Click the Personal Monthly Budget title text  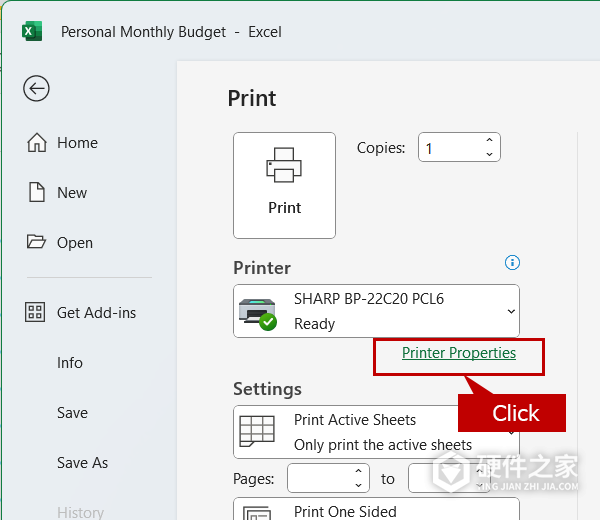(143, 32)
